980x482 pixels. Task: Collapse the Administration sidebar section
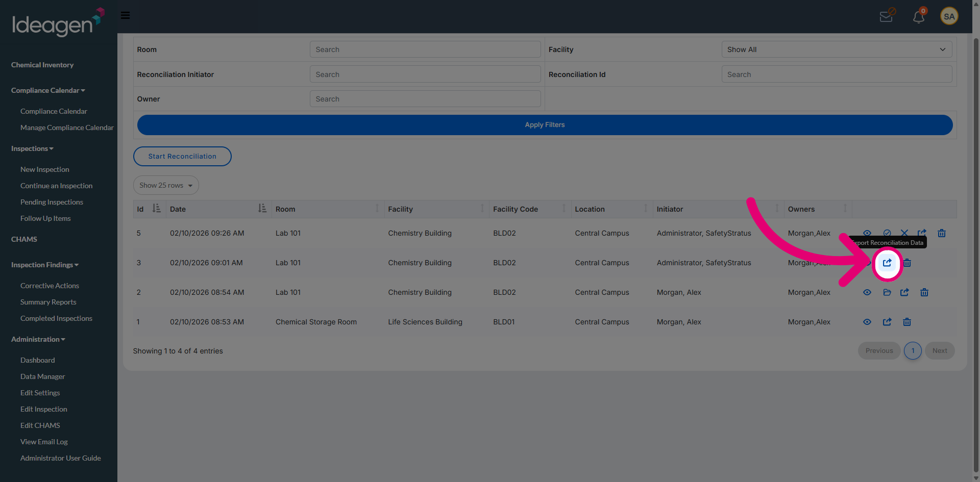[x=38, y=339]
